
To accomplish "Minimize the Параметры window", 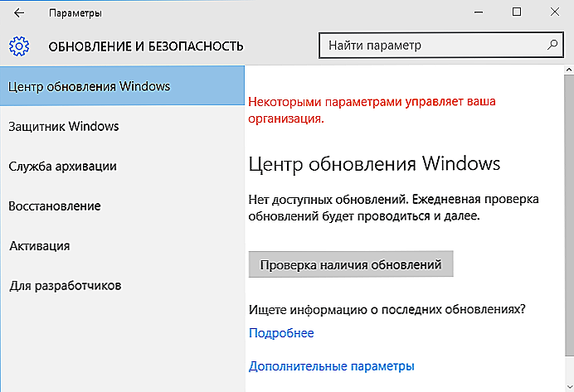I will click(479, 12).
